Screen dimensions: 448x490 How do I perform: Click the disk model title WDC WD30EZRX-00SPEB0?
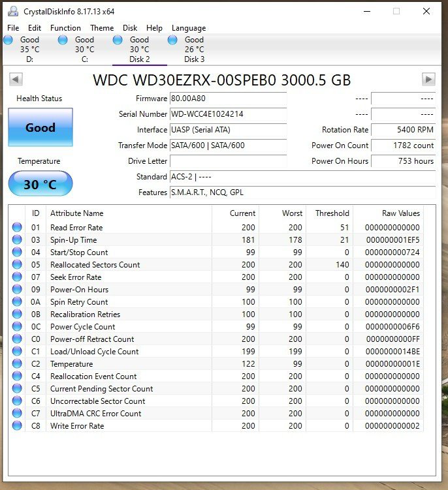tap(185, 80)
